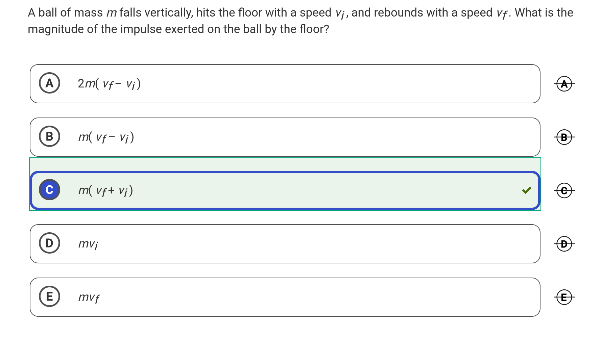This screenshot has width=601, height=364.
Task: Click empty area inside option E box
Action: (304, 297)
